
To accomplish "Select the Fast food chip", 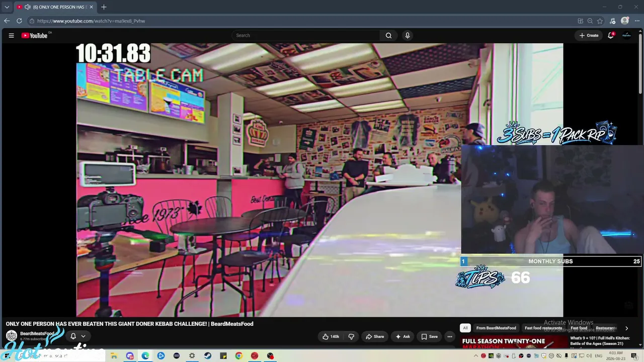I will [x=579, y=328].
